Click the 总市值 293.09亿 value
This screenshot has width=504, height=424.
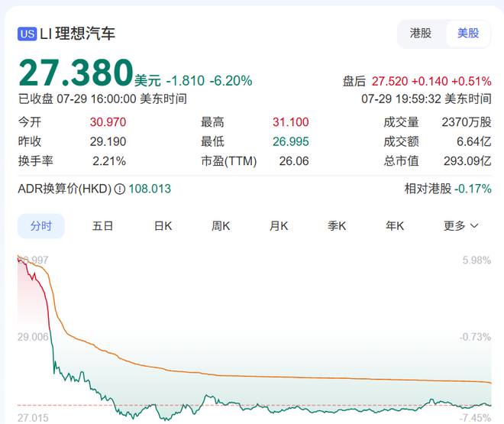pos(467,161)
